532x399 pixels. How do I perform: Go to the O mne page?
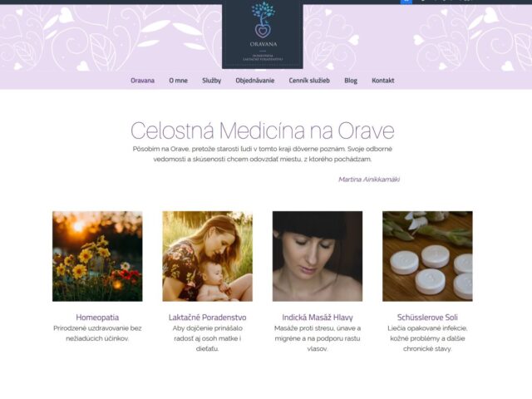179,81
